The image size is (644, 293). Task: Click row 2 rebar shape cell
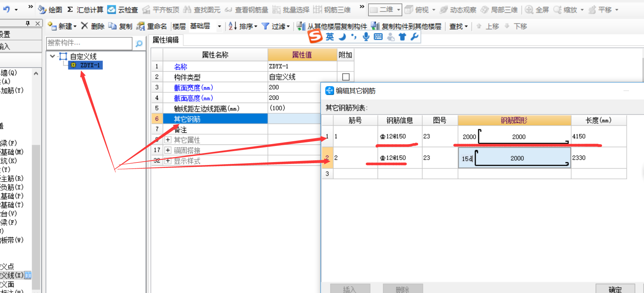click(514, 158)
